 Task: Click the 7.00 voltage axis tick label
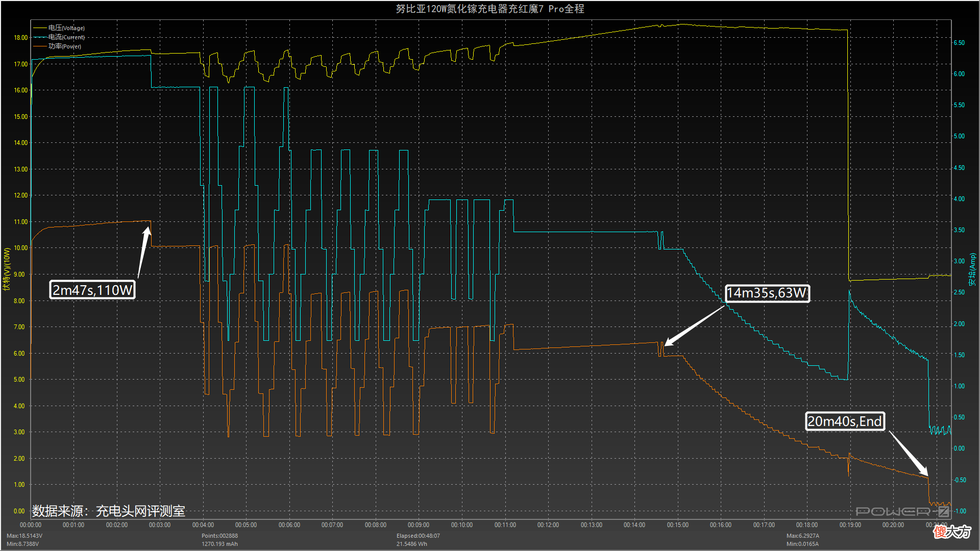pos(19,327)
